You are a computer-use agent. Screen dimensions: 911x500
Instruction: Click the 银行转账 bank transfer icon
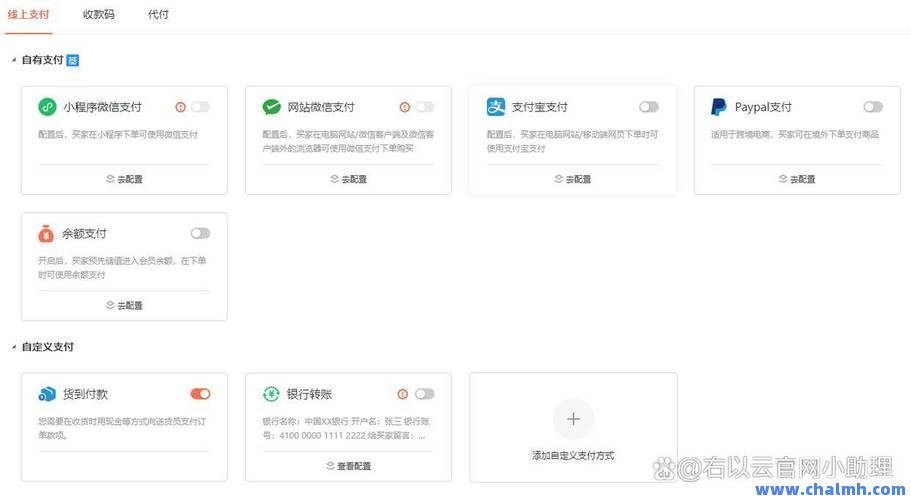pyautogui.click(x=271, y=394)
